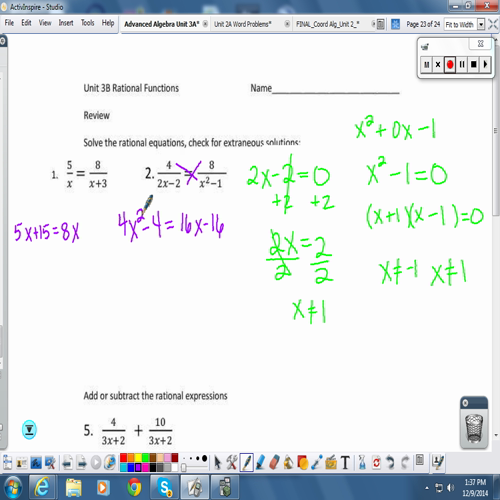Open Windows Explorer folder on taskbar
The height and width of the screenshot is (500, 500).
tap(73, 488)
